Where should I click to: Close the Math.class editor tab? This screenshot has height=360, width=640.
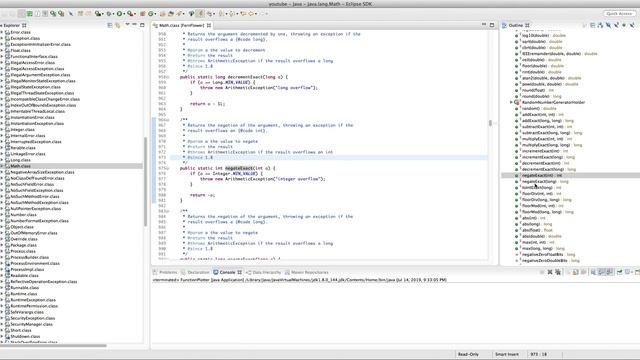coord(209,25)
